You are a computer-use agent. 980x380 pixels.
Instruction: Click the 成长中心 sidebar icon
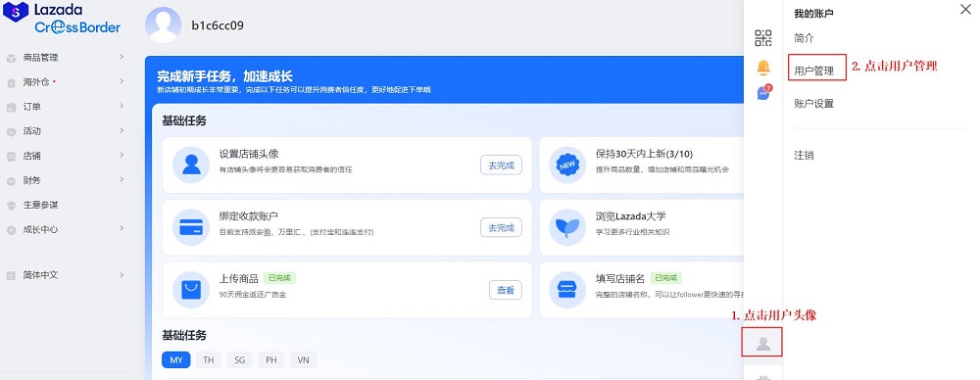pos(11,230)
